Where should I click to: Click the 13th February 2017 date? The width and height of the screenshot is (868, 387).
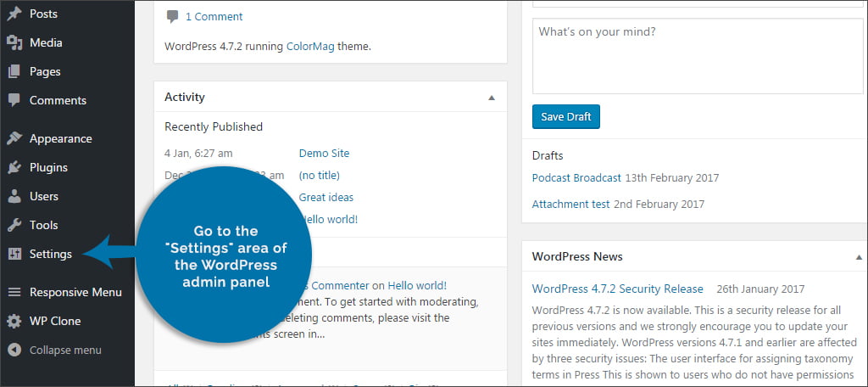click(671, 178)
